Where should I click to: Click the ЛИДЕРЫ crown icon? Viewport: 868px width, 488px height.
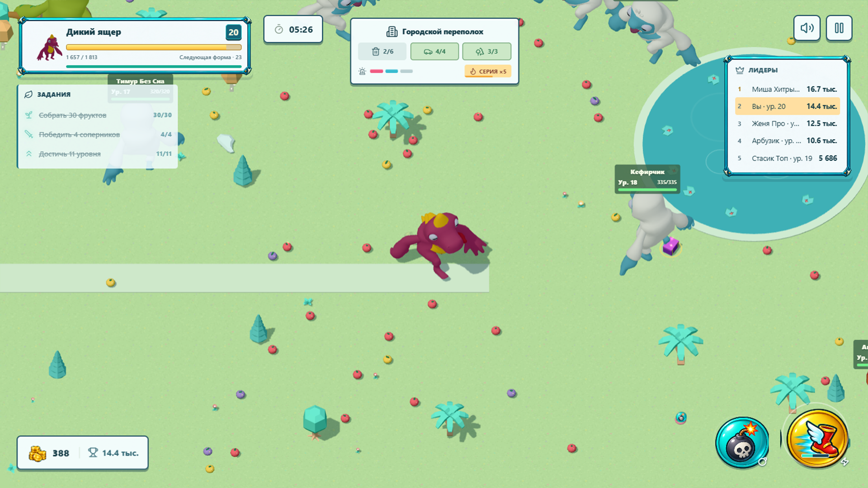click(x=740, y=70)
